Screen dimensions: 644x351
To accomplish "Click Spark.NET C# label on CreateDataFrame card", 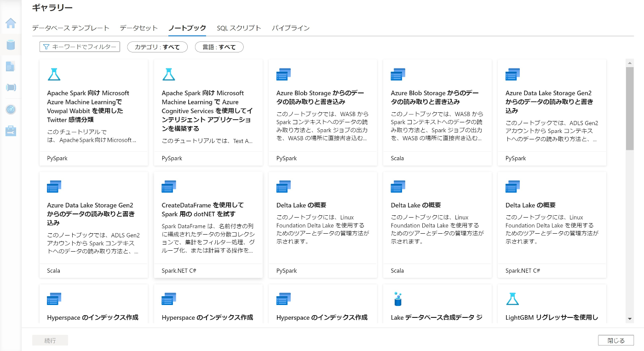I will [179, 271].
